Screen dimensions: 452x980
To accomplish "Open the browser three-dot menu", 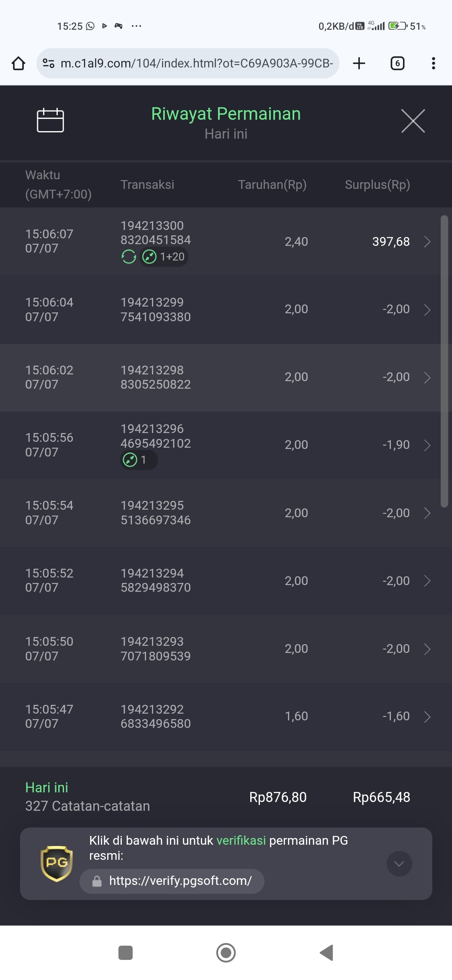I will tap(433, 63).
